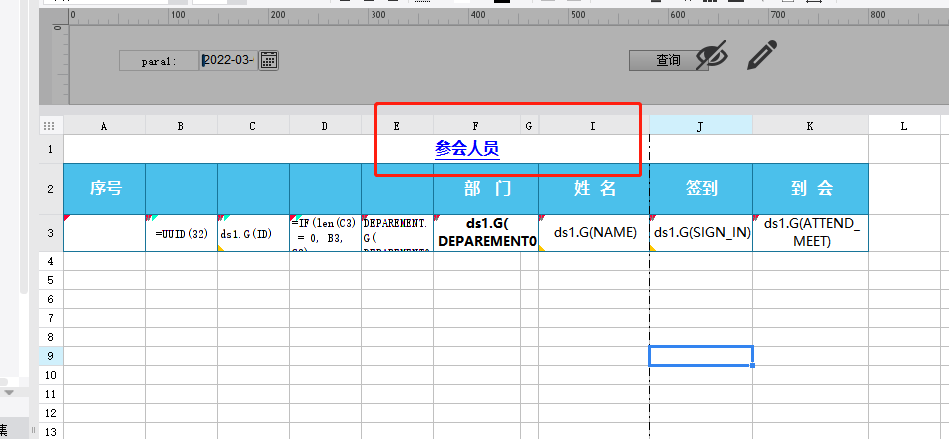The image size is (949, 439).
Task: Select row 3 header
Action: click(x=51, y=233)
